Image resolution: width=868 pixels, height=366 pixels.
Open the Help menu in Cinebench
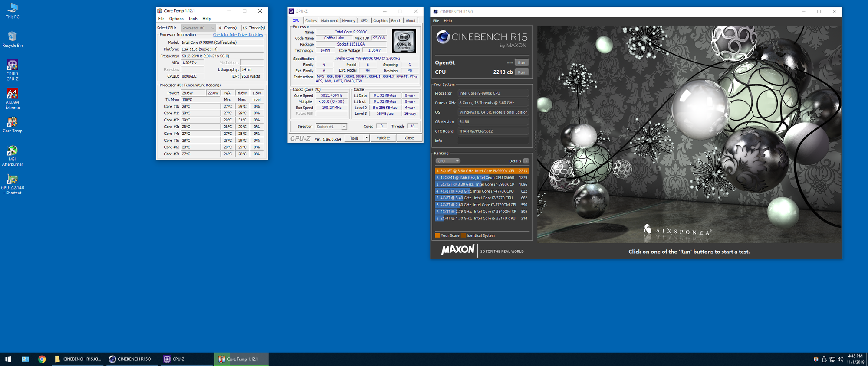click(x=448, y=21)
